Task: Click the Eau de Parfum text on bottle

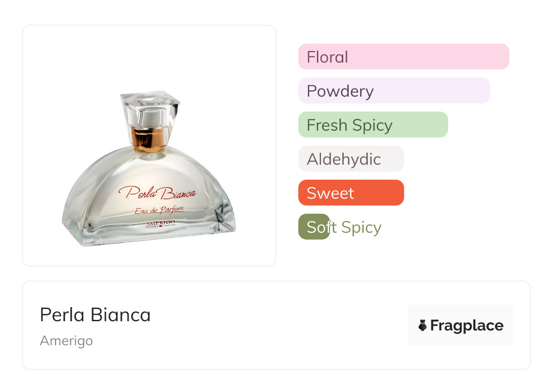Action: pos(162,210)
